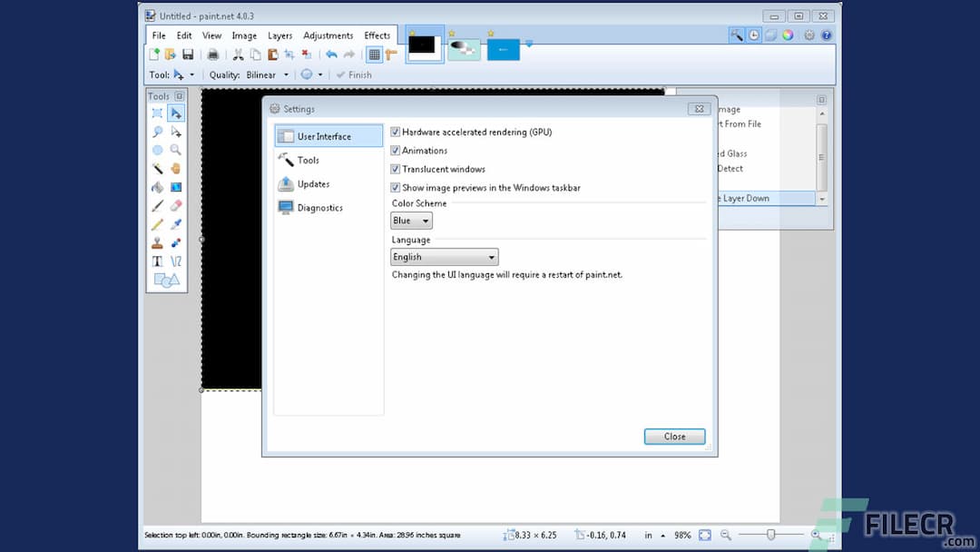This screenshot has width=980, height=552.
Task: Click the Undo arrow in the toolbar
Action: (330, 54)
